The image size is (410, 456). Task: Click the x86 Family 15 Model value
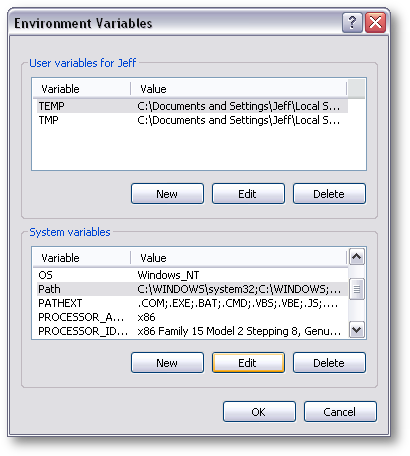pos(239,331)
